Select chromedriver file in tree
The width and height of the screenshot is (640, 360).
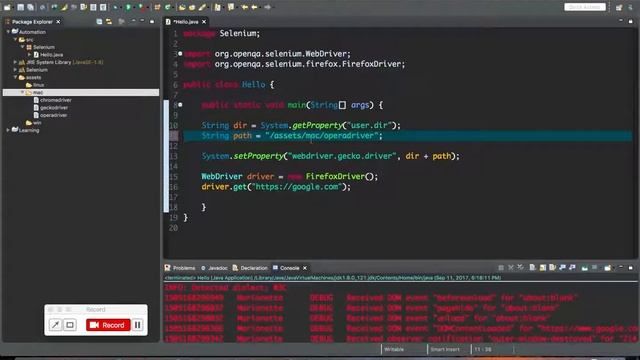coord(56,100)
